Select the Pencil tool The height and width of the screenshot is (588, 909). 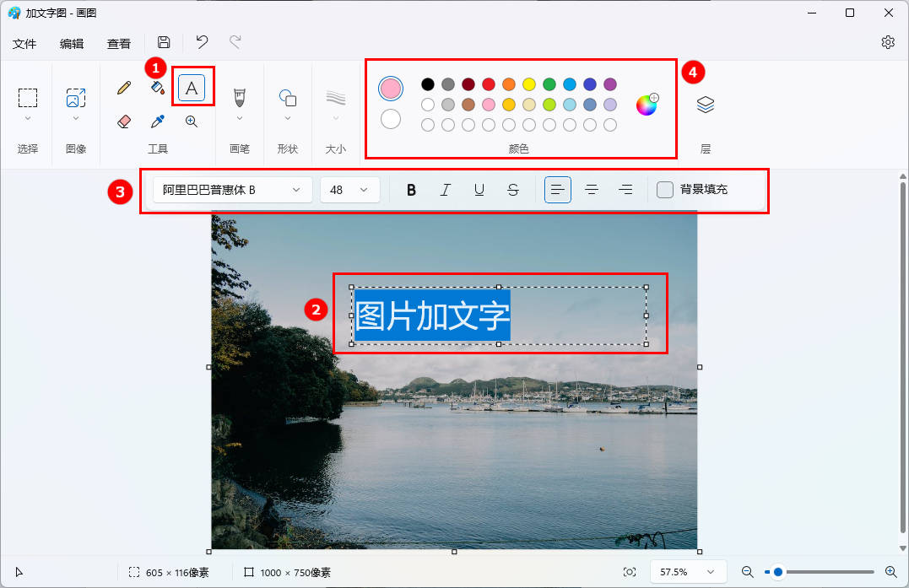[123, 88]
